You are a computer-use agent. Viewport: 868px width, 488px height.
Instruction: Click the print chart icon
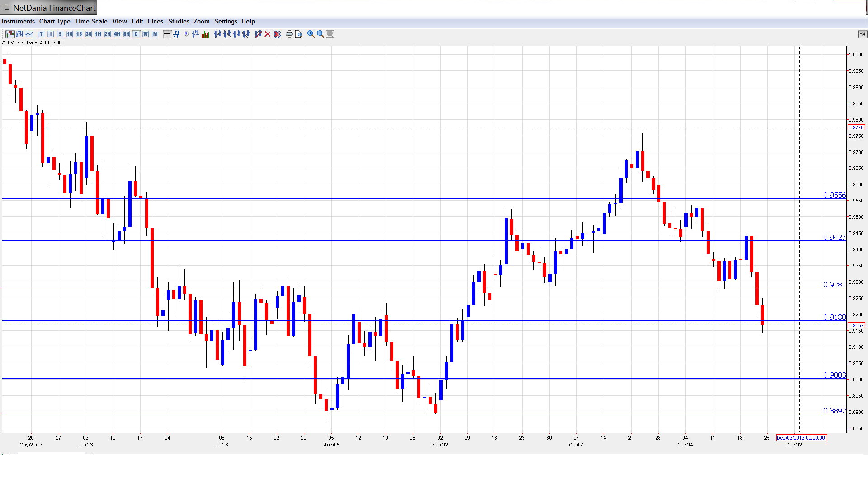tap(289, 34)
